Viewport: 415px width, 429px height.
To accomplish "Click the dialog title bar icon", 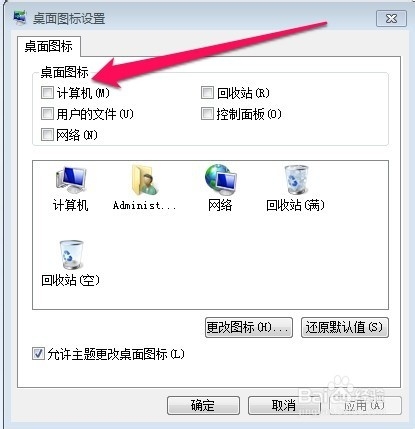I will pos(19,18).
